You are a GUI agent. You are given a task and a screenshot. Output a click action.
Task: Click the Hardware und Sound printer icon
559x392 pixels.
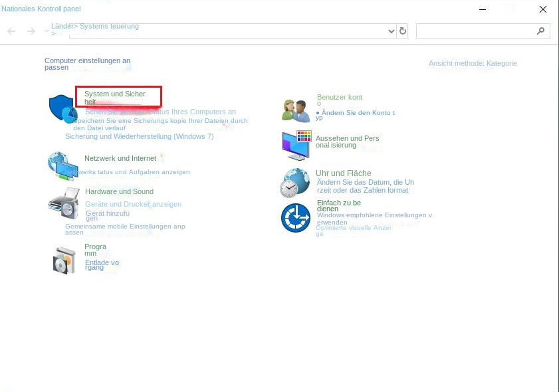coord(64,203)
